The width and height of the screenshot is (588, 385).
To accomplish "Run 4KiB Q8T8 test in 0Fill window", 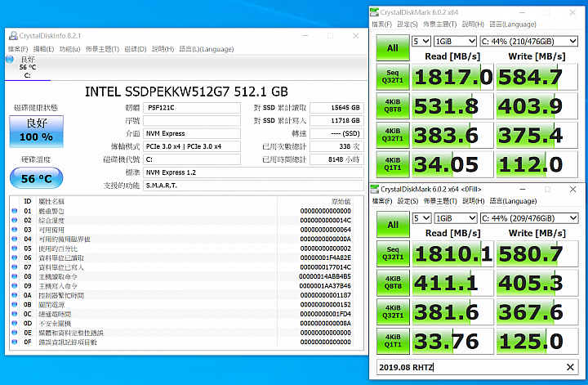I will pyautogui.click(x=393, y=283).
